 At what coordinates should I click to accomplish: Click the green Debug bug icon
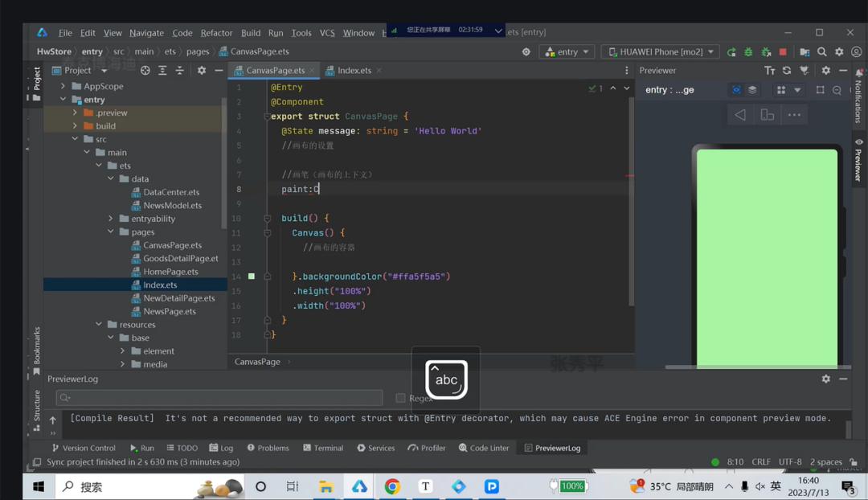pyautogui.click(x=748, y=52)
